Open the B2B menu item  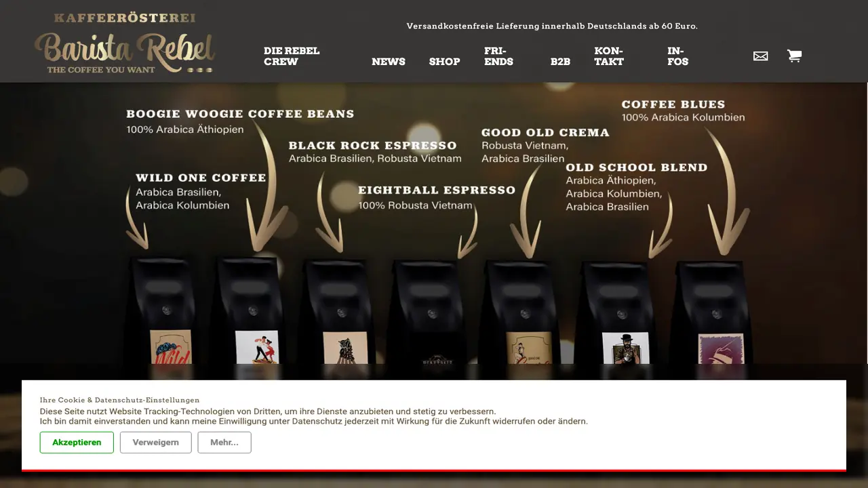click(x=560, y=62)
